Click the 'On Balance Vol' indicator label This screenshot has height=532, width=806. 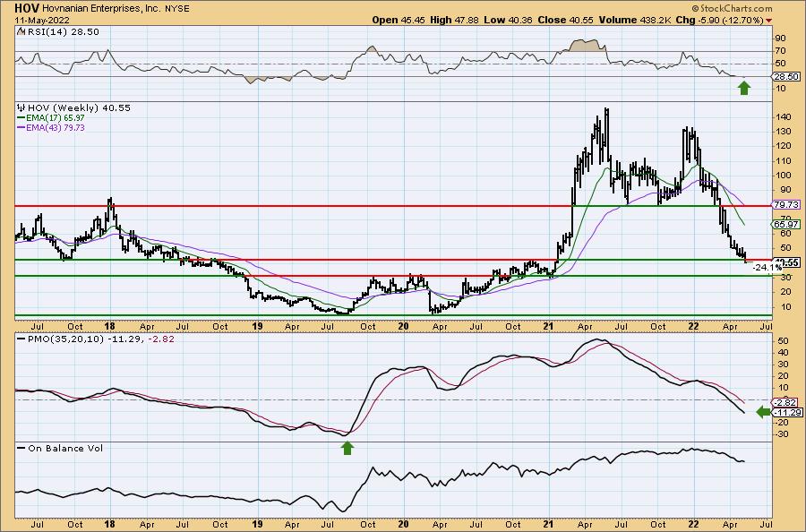coord(65,448)
